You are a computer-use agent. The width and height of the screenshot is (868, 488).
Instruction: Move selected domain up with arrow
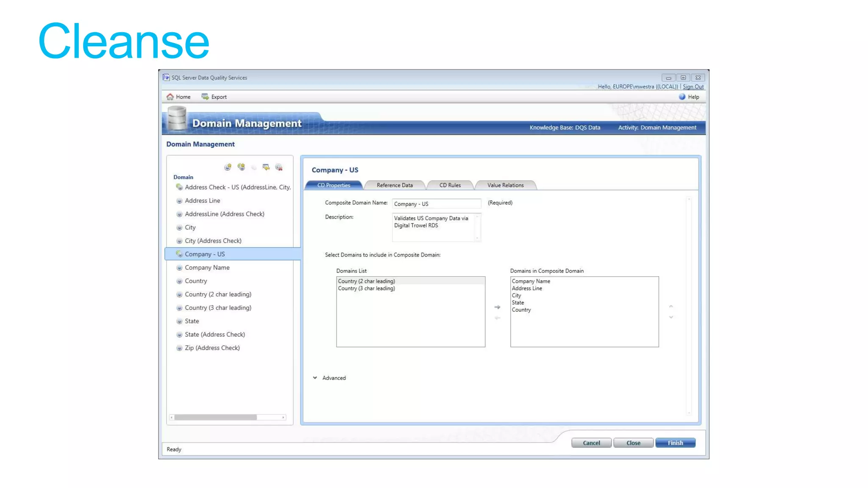click(671, 306)
